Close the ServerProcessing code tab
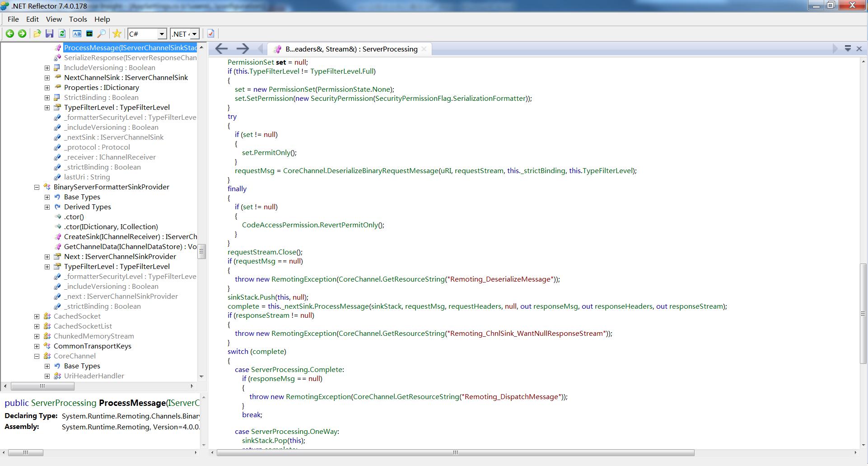The width and height of the screenshot is (868, 466). click(424, 49)
